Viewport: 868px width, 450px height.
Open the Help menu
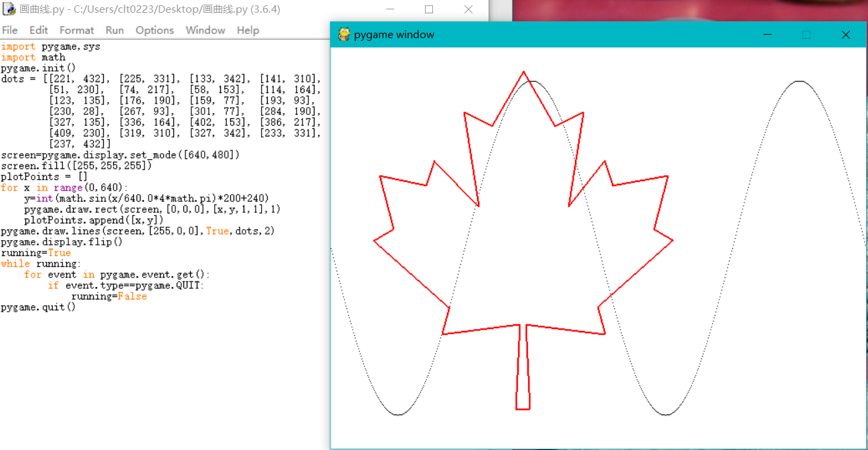click(248, 30)
